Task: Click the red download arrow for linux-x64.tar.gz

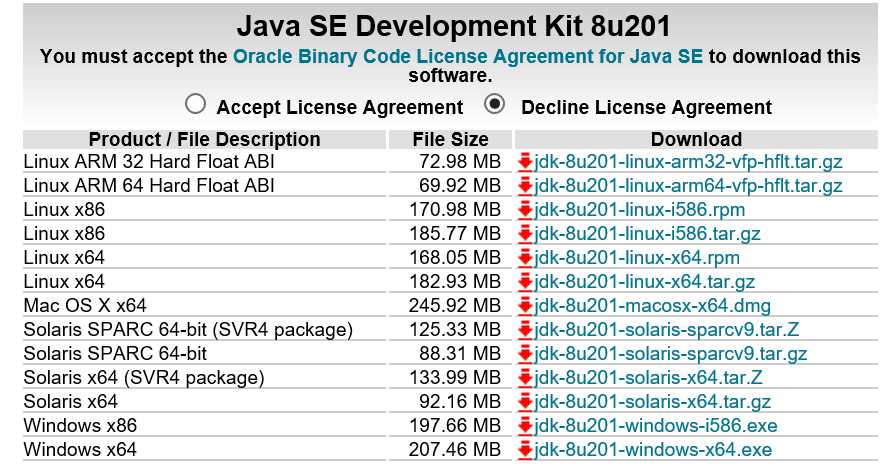Action: tap(525, 282)
